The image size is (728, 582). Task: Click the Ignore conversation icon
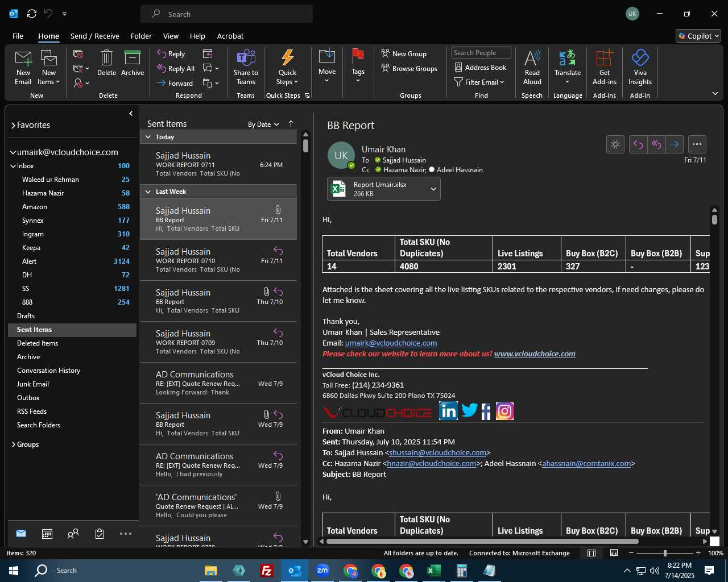click(78, 54)
